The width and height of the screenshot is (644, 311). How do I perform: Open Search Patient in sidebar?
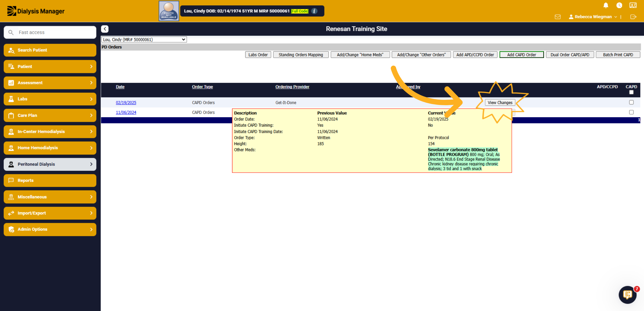click(50, 50)
